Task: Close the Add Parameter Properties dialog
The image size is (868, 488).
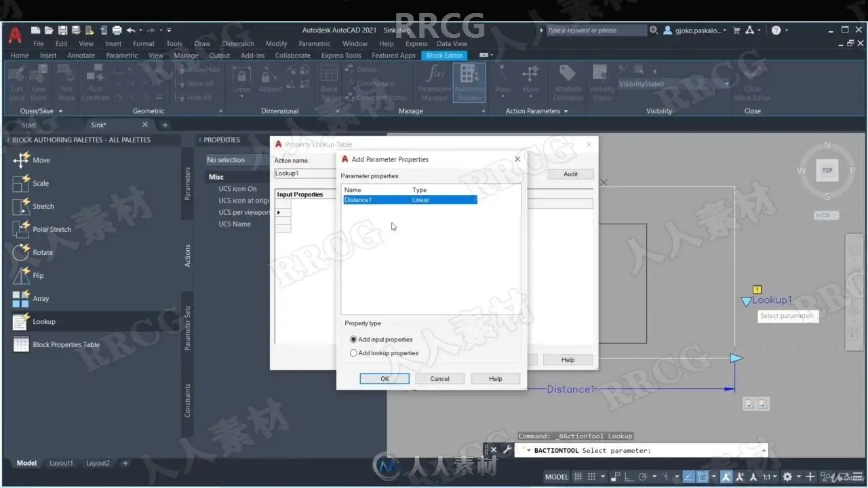Action: pyautogui.click(x=517, y=159)
